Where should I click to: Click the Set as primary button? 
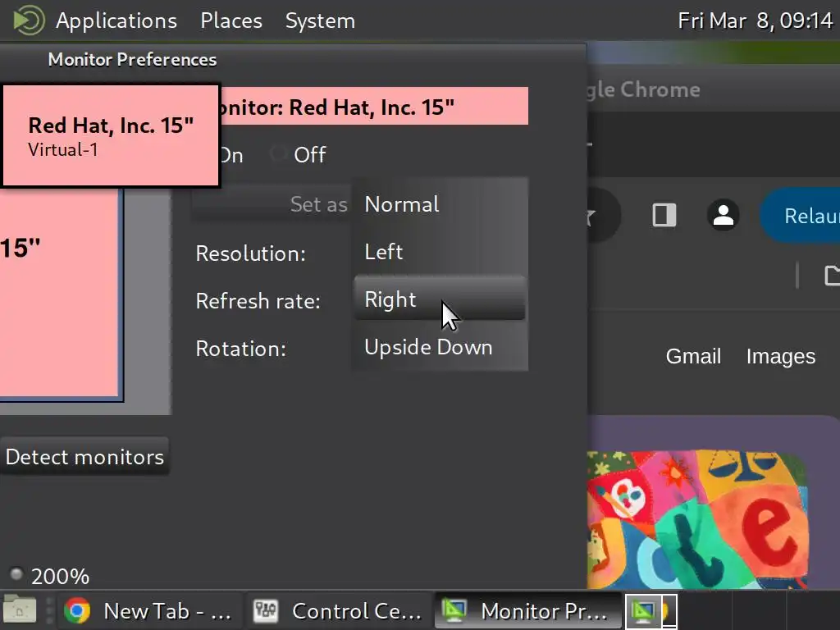tap(271, 204)
